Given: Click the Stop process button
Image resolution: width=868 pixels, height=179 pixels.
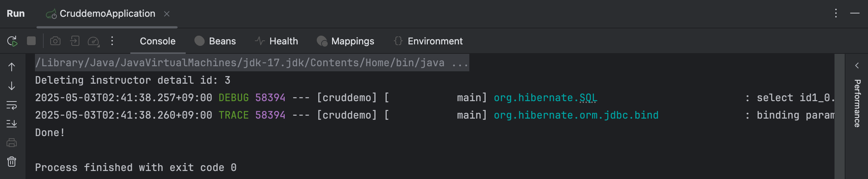Looking at the screenshot, I should [31, 41].
